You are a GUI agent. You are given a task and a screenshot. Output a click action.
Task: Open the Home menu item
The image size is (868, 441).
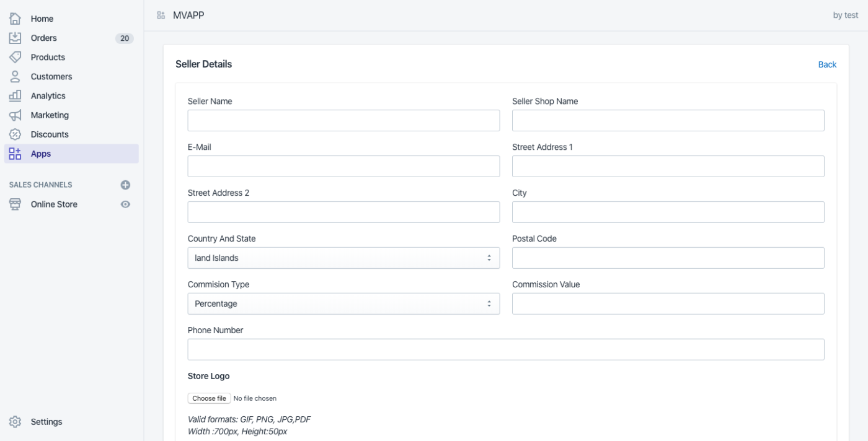[x=71, y=19]
